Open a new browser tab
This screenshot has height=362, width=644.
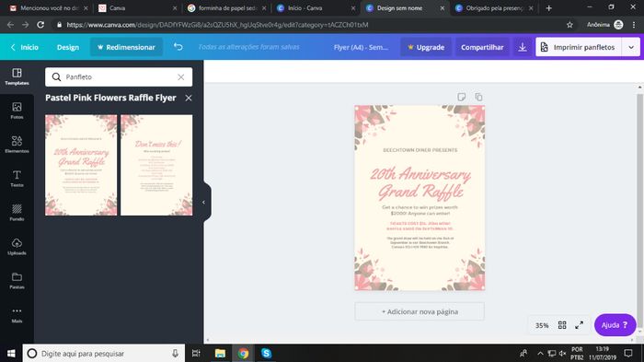(x=548, y=7)
